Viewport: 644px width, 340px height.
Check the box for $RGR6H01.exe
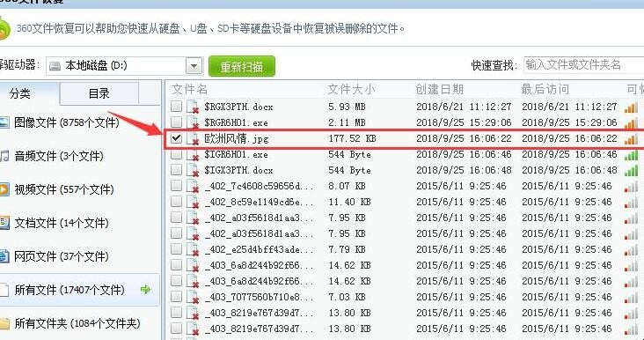[176, 122]
